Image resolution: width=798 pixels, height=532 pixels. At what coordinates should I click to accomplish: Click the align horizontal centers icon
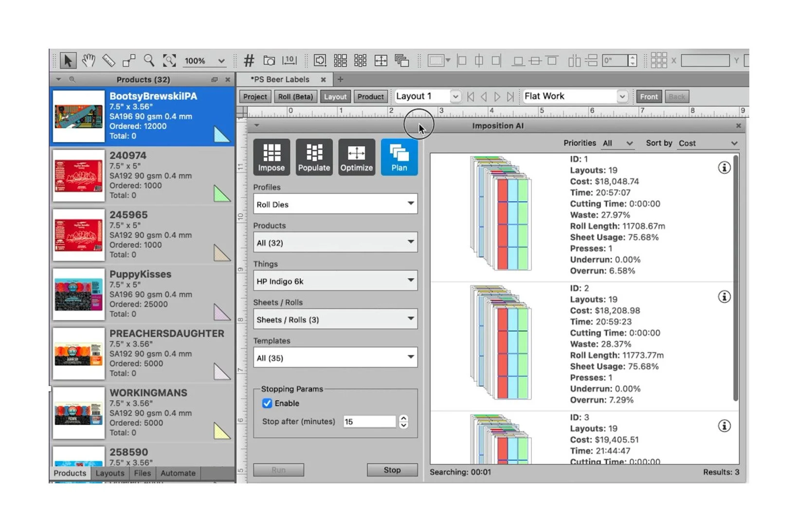[479, 61]
